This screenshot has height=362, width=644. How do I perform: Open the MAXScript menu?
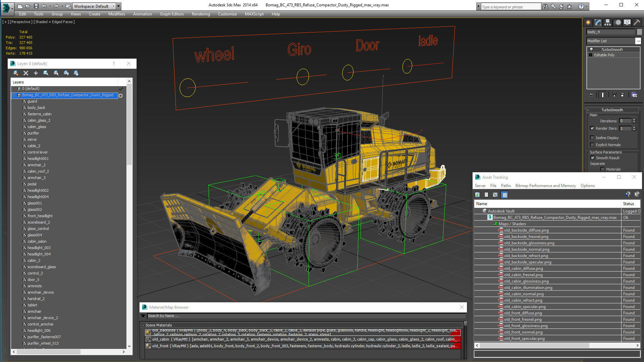click(254, 14)
